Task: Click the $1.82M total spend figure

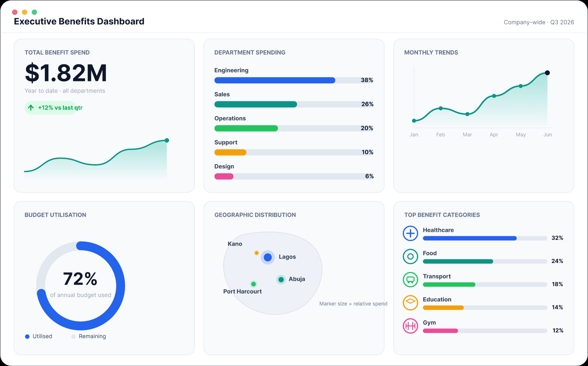Action: coord(66,73)
